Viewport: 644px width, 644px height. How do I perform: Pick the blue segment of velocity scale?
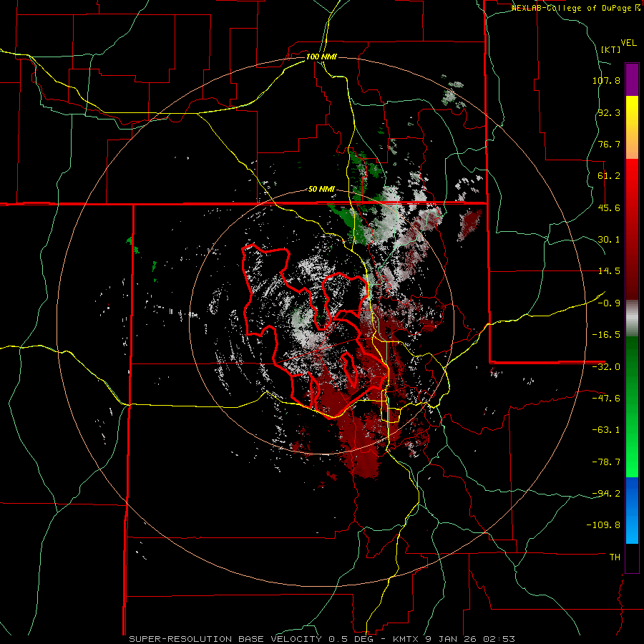(632, 510)
